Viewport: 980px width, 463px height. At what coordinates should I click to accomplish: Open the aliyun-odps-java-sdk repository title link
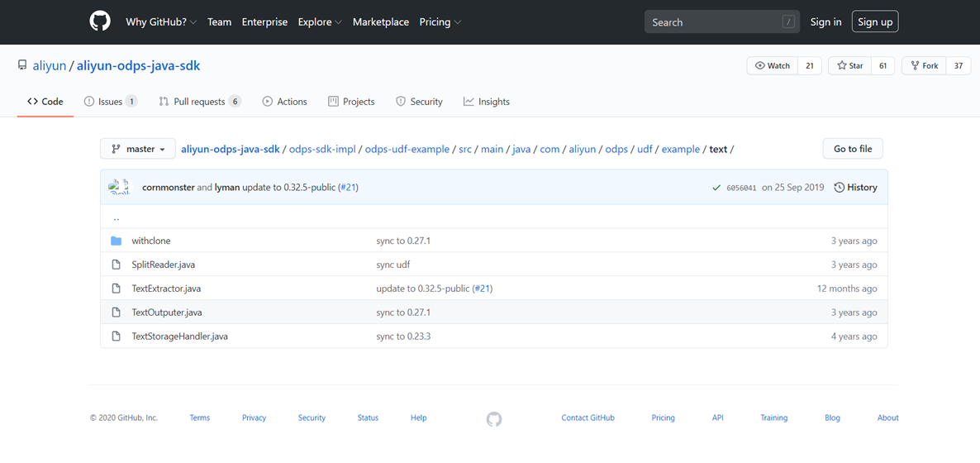(139, 65)
